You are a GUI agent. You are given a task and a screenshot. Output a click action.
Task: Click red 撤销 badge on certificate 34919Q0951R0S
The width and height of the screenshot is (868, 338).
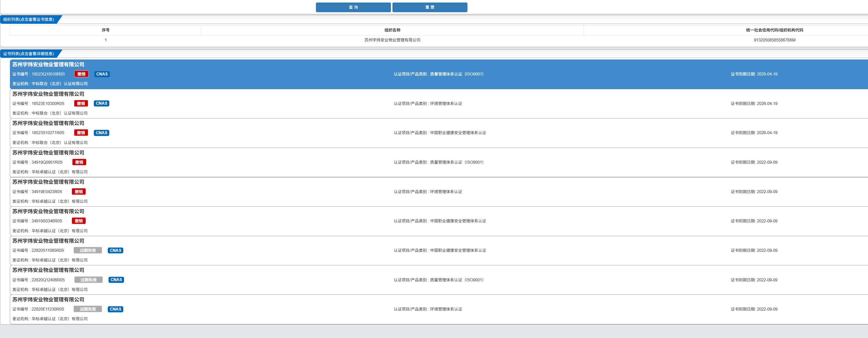(x=79, y=162)
